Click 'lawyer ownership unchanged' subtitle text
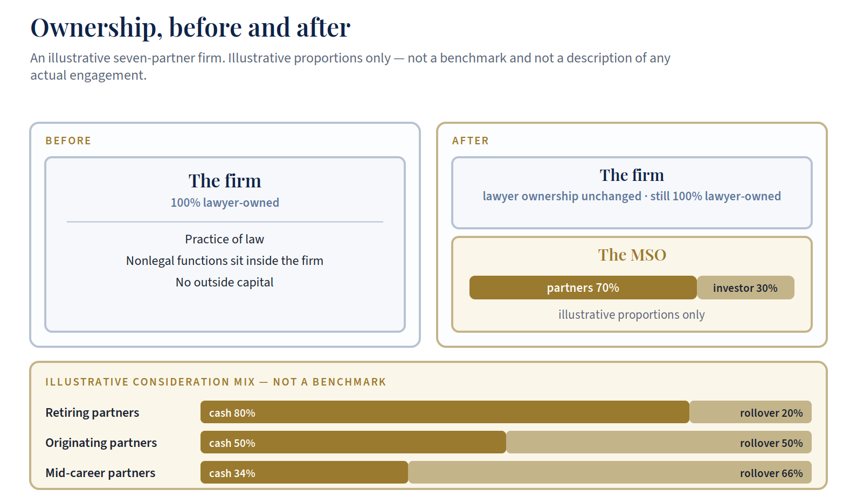 pyautogui.click(x=562, y=196)
